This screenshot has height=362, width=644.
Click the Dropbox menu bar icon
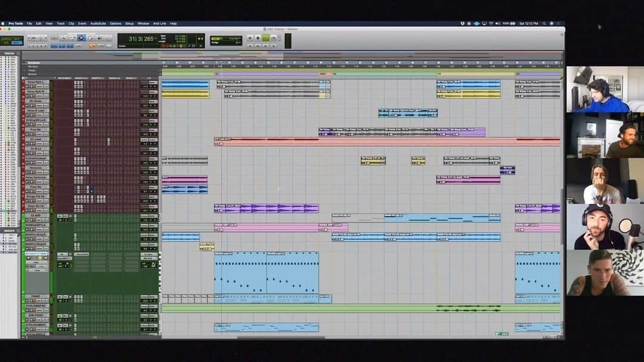463,23
